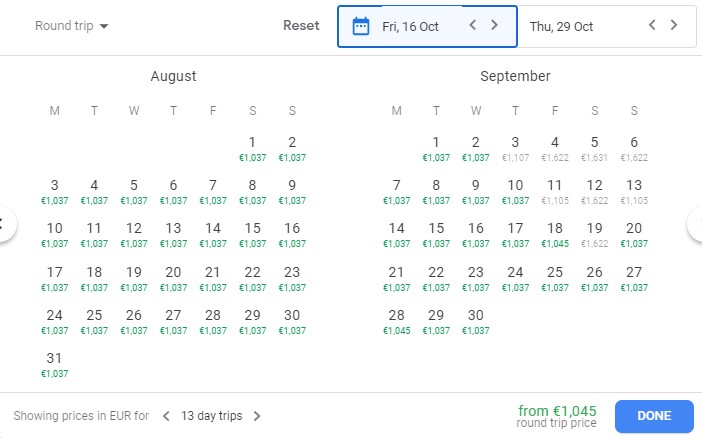The image size is (702, 438).
Task: Choose September 18 priced €1,045
Action: pos(554,234)
